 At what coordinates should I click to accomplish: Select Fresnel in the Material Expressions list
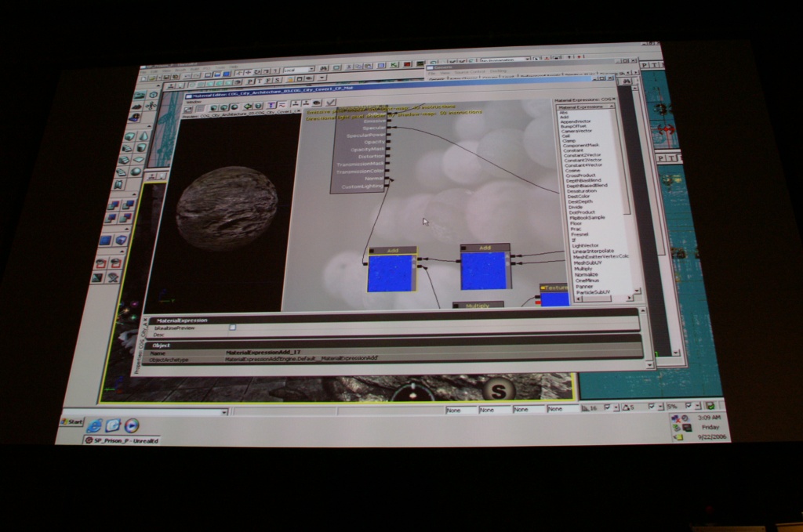[580, 234]
